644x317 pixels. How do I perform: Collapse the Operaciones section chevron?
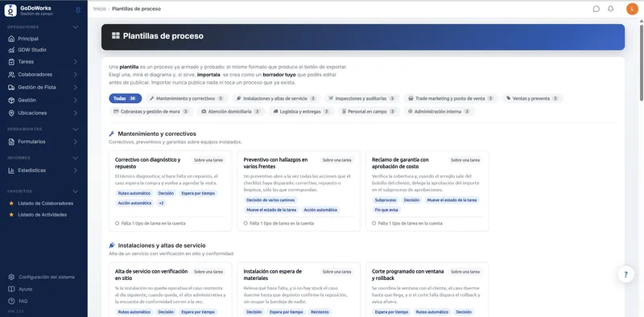tap(75, 27)
